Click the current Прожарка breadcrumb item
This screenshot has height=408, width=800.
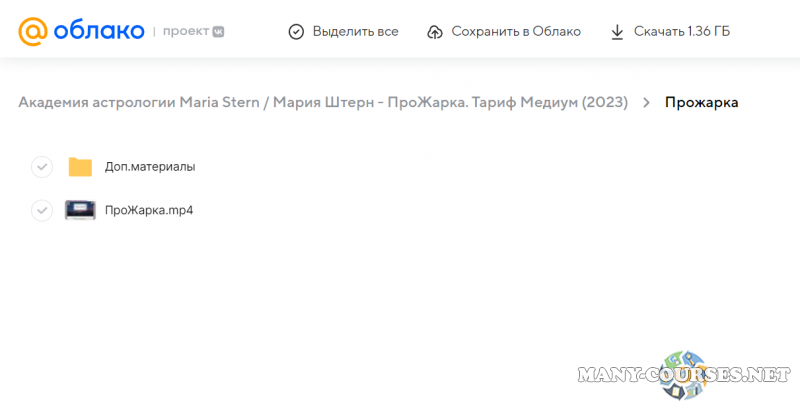click(x=701, y=102)
